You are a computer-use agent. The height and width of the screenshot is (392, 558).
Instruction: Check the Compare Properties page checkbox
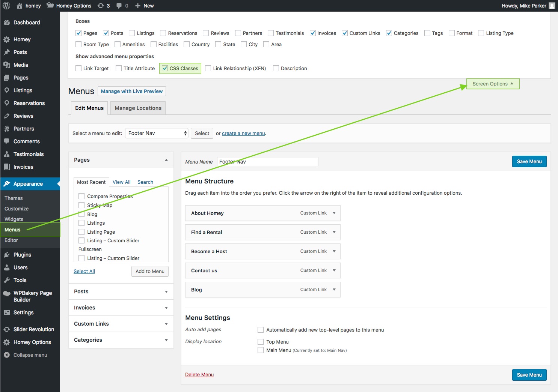click(81, 196)
